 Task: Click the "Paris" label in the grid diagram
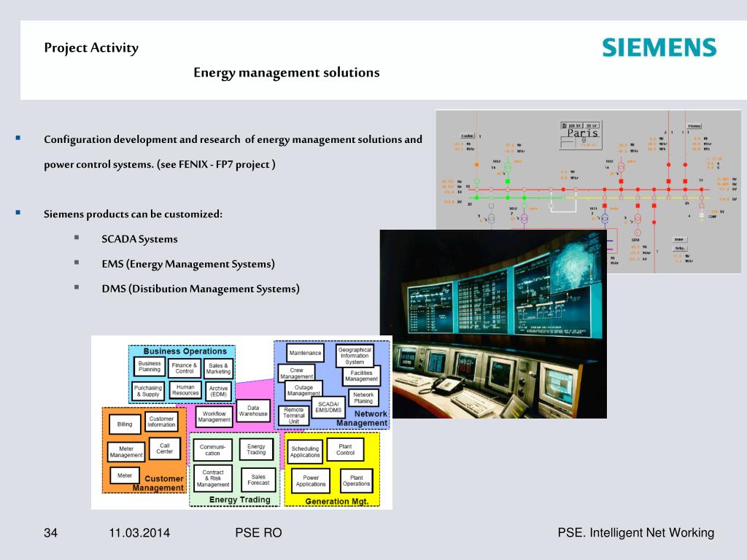[581, 134]
